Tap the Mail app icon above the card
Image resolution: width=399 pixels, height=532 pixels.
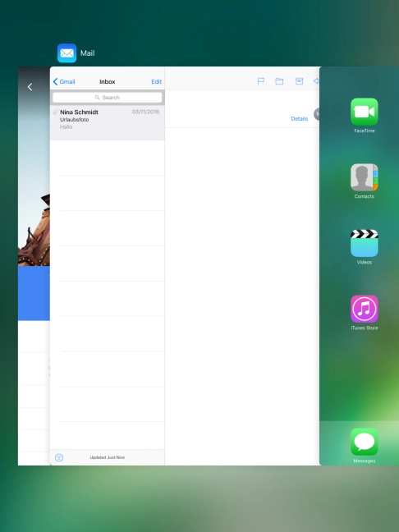click(x=66, y=53)
